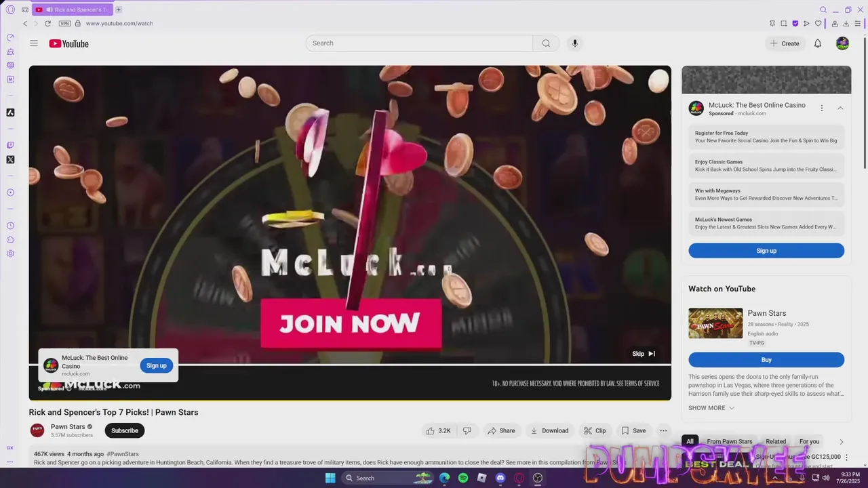Open the Pawn Stars channel avatar
The image size is (868, 488).
tap(37, 430)
